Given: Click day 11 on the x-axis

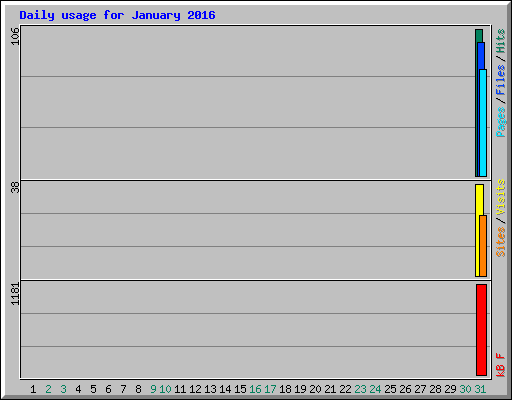Looking at the screenshot, I should click(180, 389).
